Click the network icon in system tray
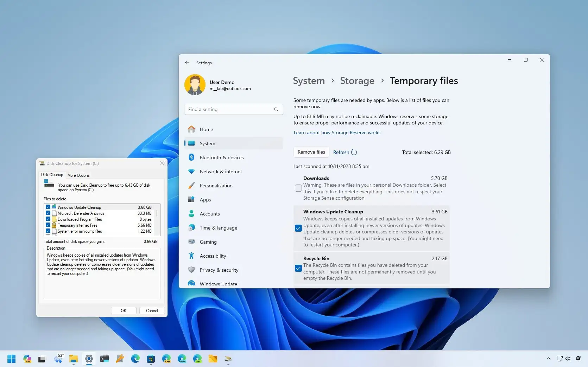588x367 pixels. (x=559, y=359)
